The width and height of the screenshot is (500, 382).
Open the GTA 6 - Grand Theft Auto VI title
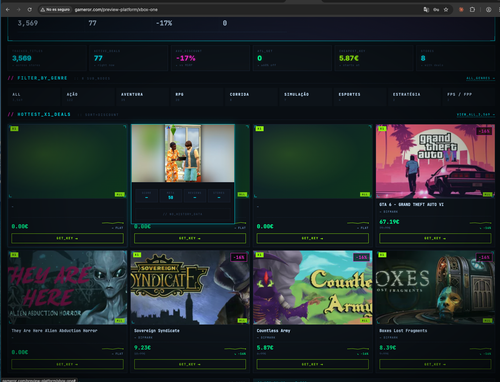tap(411, 204)
